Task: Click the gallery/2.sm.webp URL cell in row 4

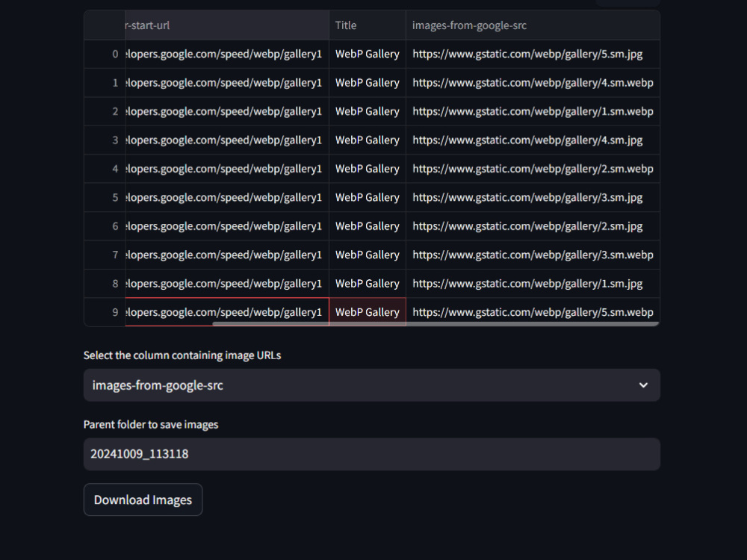Action: pyautogui.click(x=533, y=168)
